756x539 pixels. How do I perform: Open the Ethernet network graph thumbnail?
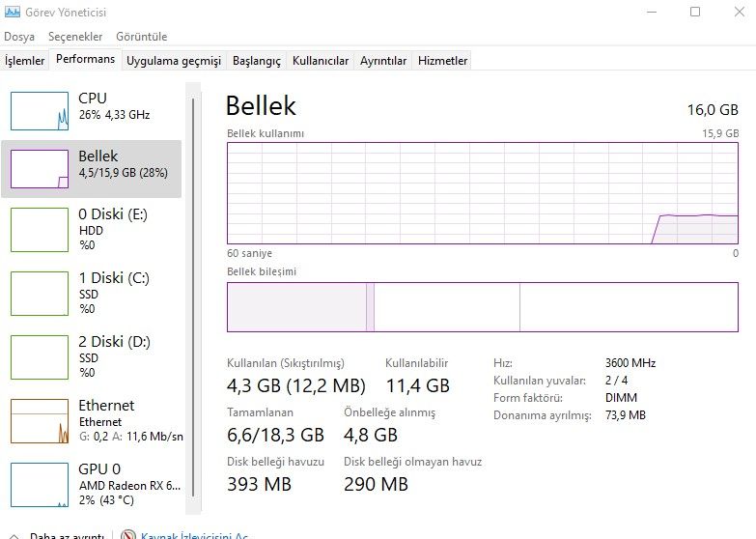click(x=40, y=420)
